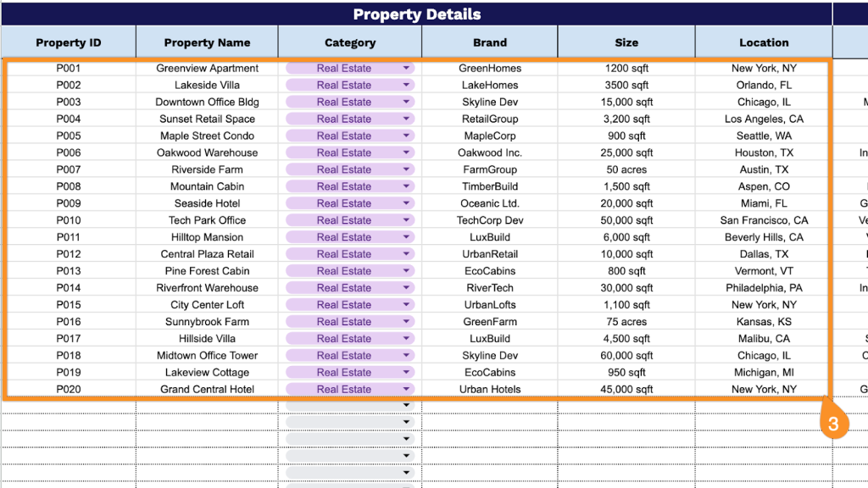
Task: Open Category dropdown arrow for Greenview Apartment
Action: click(x=406, y=68)
